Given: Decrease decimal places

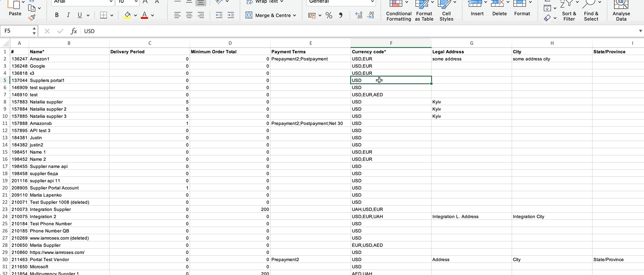Looking at the screenshot, I should pyautogui.click(x=370, y=15).
